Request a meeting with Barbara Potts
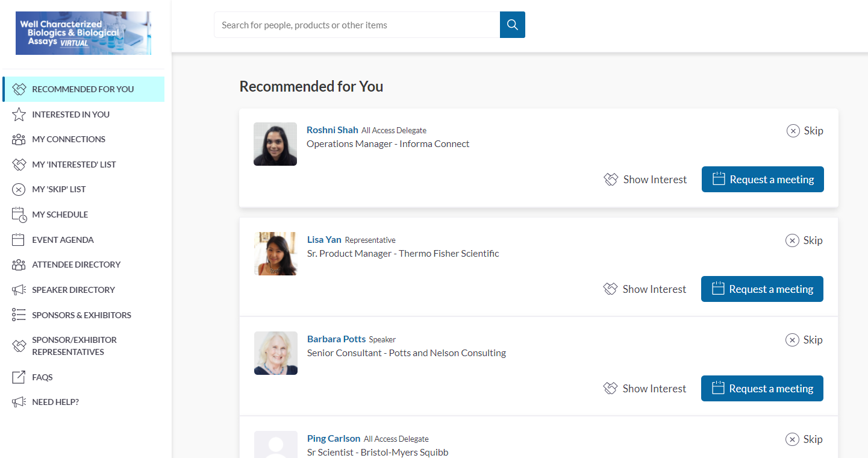The height and width of the screenshot is (458, 868). (762, 389)
